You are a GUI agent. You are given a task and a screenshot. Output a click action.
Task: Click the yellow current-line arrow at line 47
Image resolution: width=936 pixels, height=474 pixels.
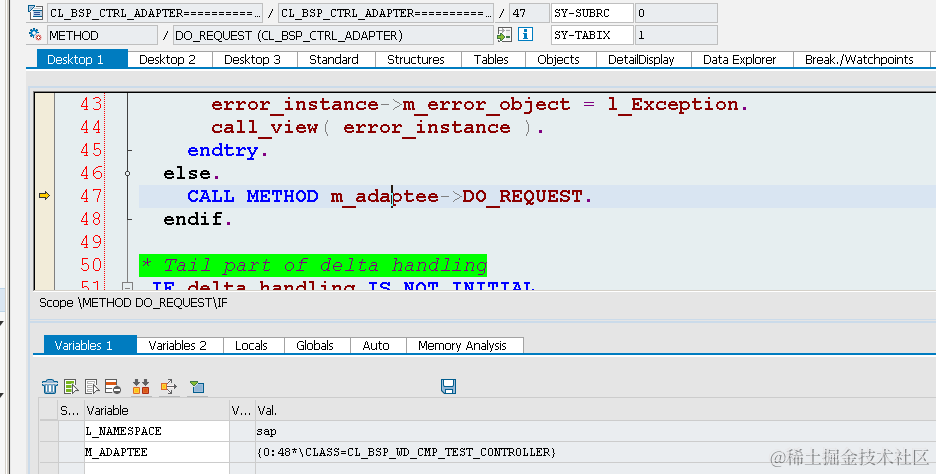coord(44,195)
